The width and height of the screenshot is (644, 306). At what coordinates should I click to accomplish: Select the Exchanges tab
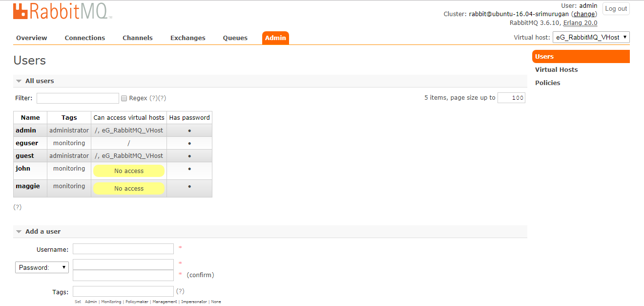[188, 38]
